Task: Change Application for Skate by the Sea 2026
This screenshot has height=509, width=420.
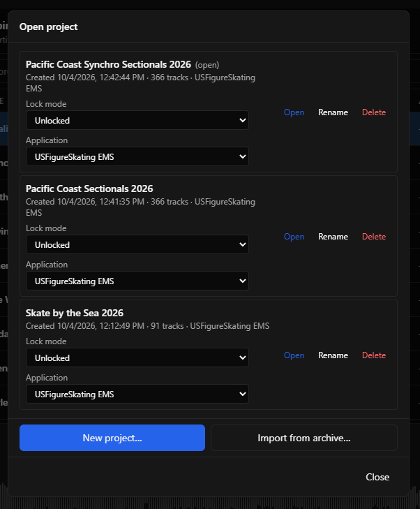Action: (137, 394)
